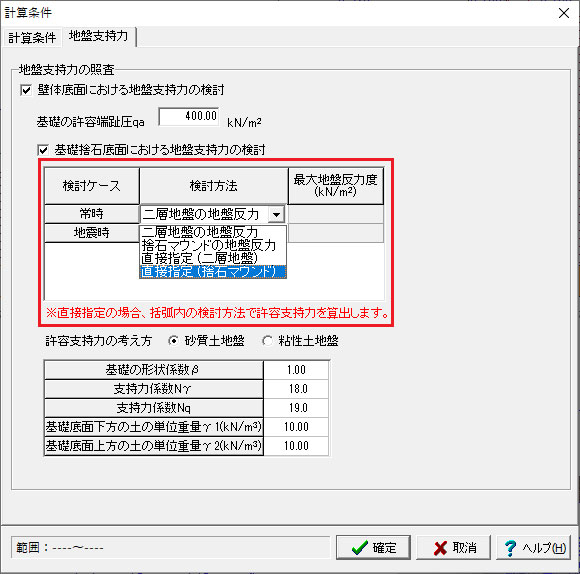This screenshot has height=574, width=580.
Task: Click the green checkmark 確定 button
Action: pos(373,547)
